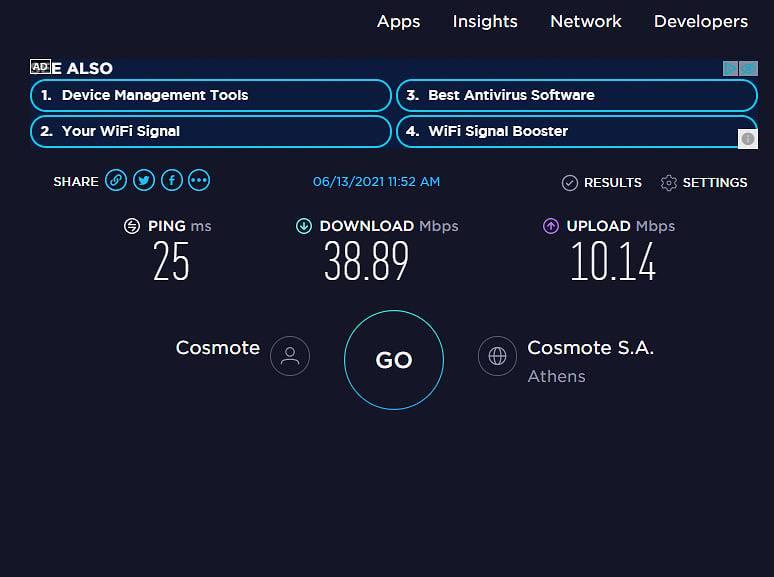Viewport: 774px width, 577px height.
Task: Click the AdChoices arrow icon
Action: [x=730, y=68]
